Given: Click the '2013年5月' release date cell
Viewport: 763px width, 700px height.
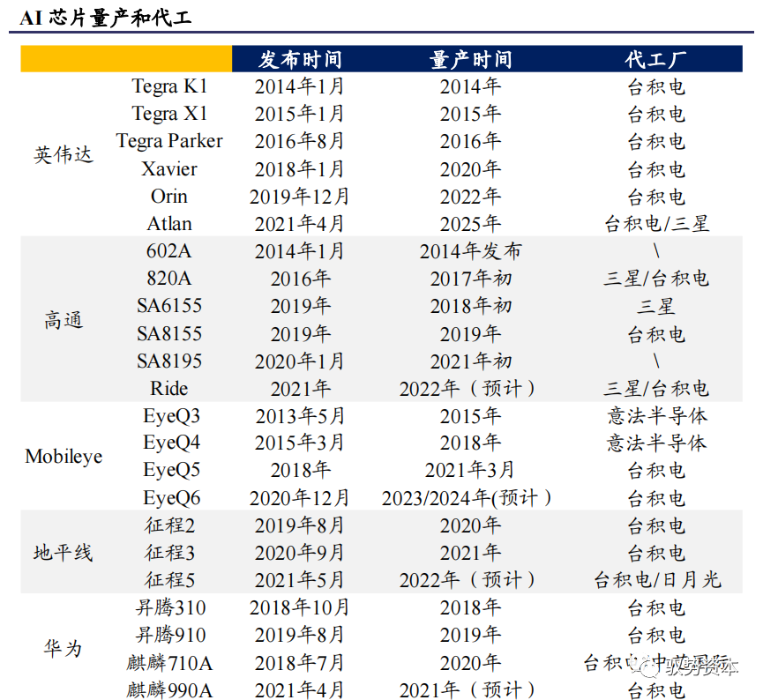Looking at the screenshot, I should 300,416.
